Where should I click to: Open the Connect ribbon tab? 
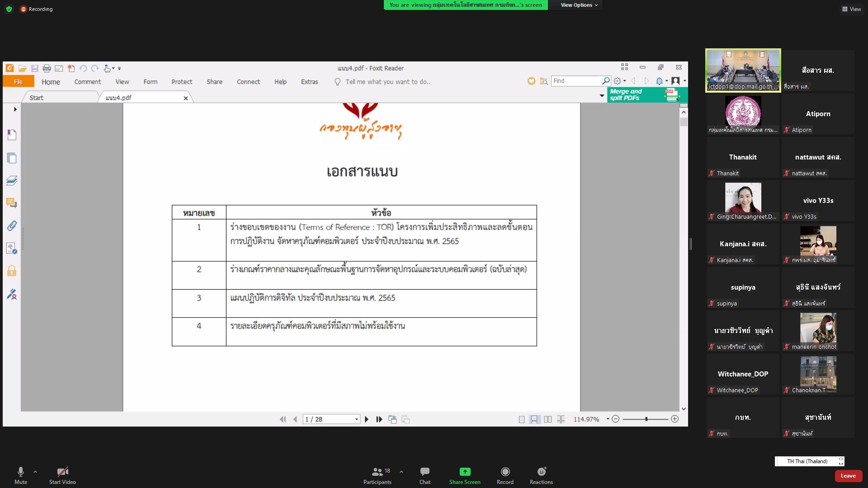[248, 82]
